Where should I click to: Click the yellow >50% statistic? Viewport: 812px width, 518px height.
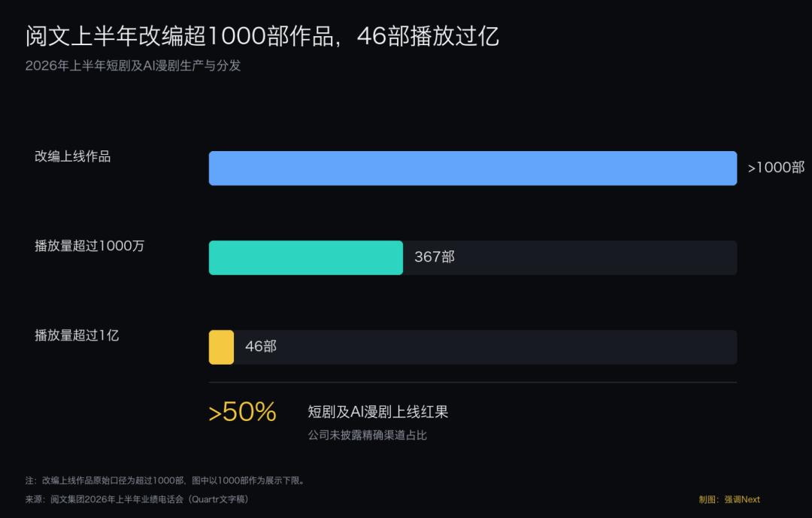(x=242, y=412)
